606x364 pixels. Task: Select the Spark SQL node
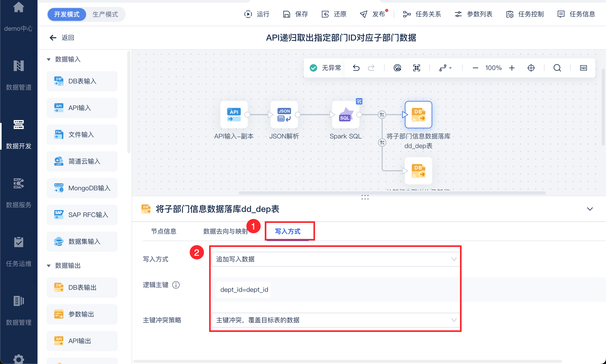click(x=346, y=115)
